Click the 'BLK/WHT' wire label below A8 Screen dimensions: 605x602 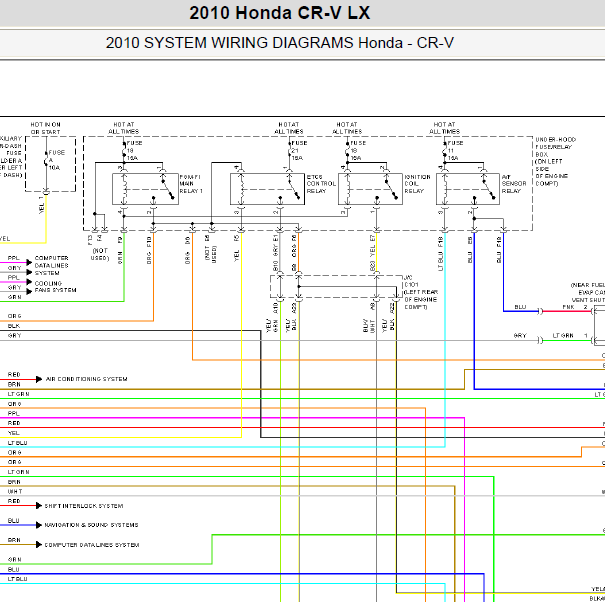pos(369,325)
